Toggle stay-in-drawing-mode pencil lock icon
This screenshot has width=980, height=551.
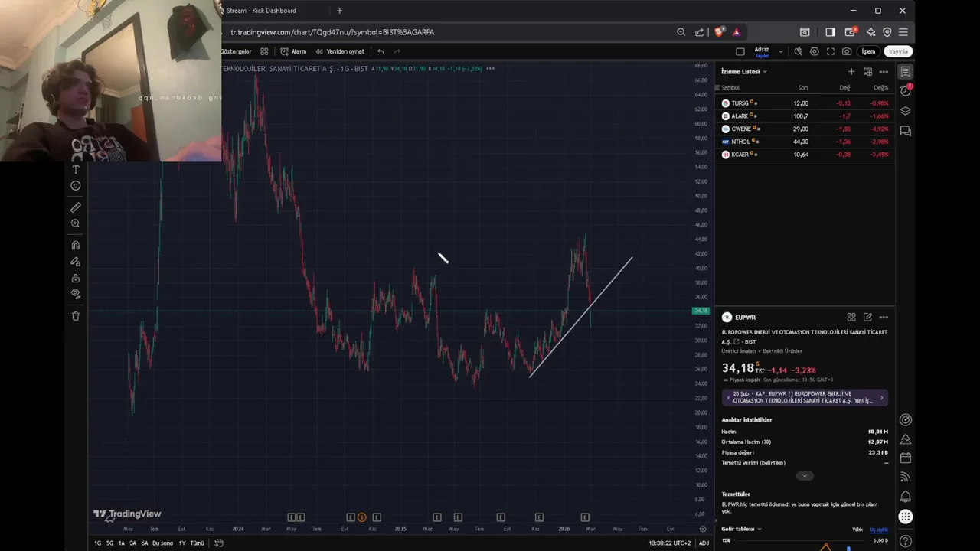click(x=75, y=262)
